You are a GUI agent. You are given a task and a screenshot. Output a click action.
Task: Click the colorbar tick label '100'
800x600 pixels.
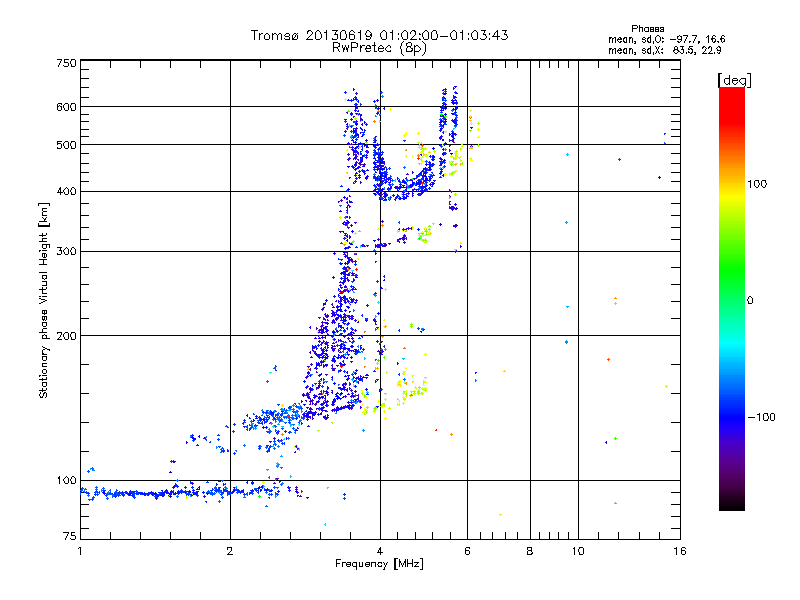(x=757, y=184)
